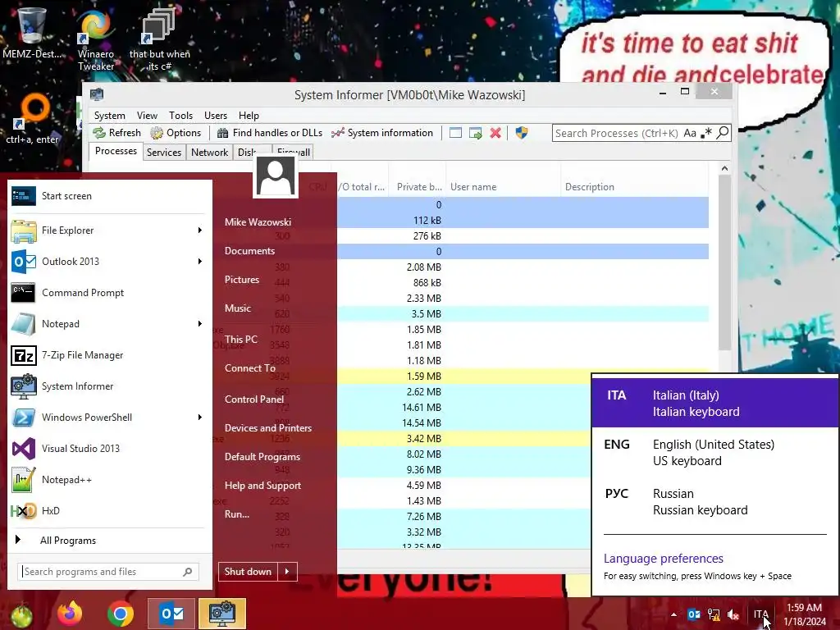Open Winaero Tweaker desktop shortcut
The width and height of the screenshot is (840, 630).
96,39
